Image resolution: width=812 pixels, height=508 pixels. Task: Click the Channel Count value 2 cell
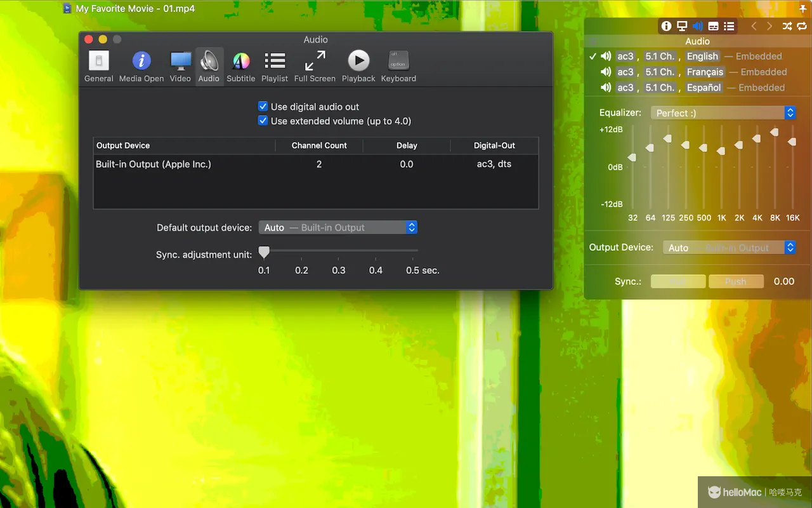coord(319,164)
